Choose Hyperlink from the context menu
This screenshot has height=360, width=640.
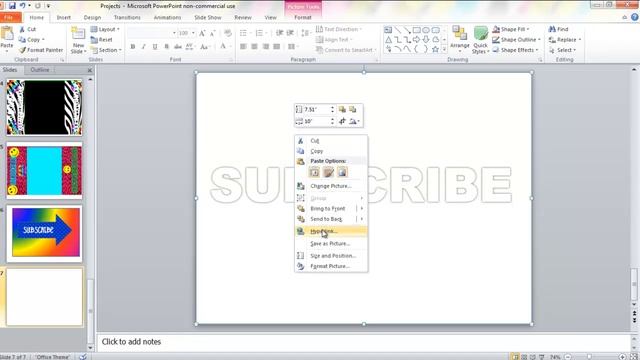(x=331, y=231)
